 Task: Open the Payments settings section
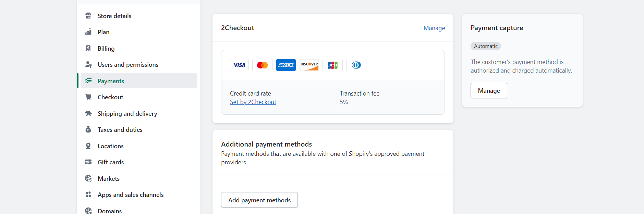pos(111,81)
